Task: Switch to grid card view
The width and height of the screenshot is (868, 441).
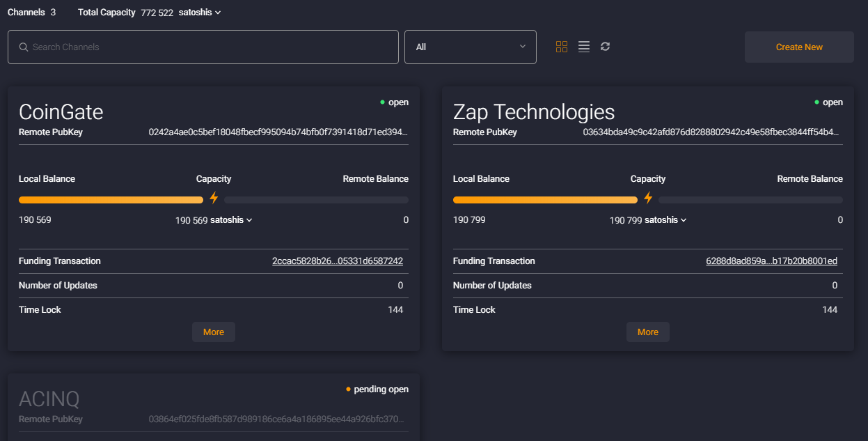Action: [x=562, y=47]
